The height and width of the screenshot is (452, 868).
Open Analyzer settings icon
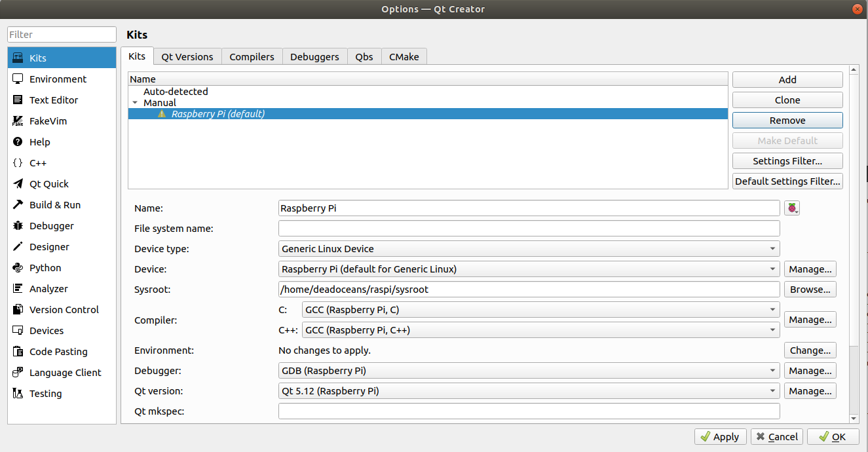coord(18,288)
